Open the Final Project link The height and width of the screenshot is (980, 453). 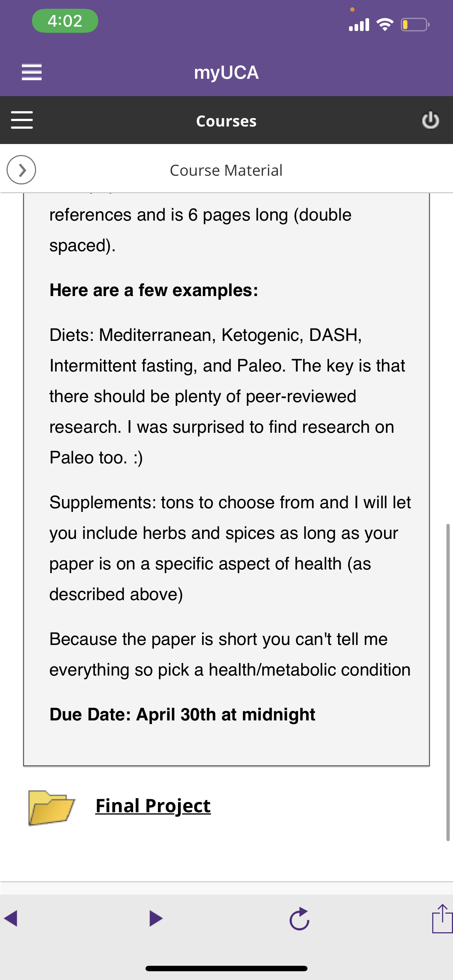point(153,806)
